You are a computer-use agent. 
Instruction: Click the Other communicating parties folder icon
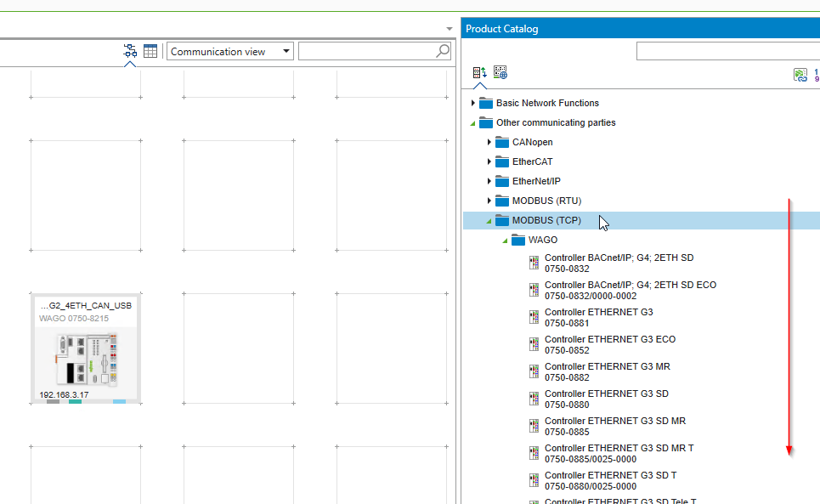point(486,122)
